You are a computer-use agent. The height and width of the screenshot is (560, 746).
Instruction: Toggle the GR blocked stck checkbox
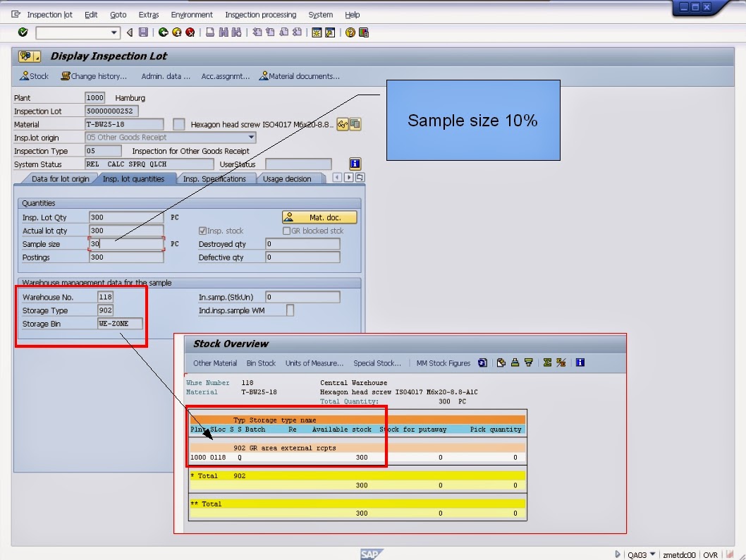point(287,231)
